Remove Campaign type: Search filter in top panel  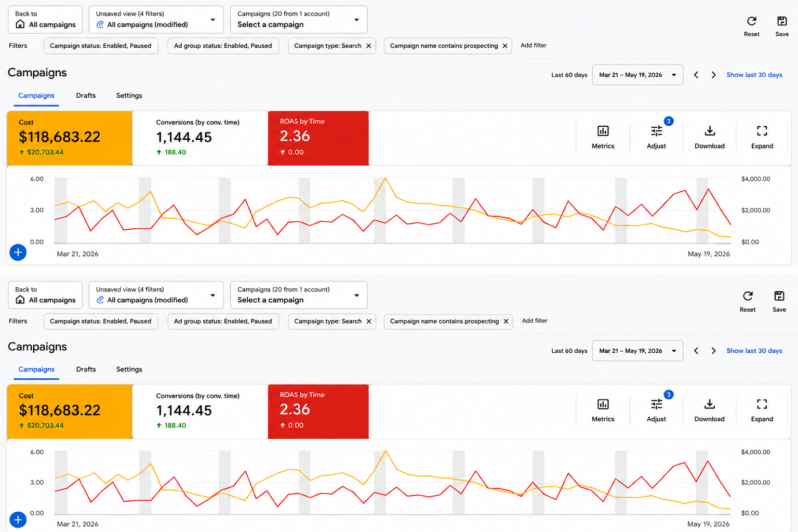point(368,46)
